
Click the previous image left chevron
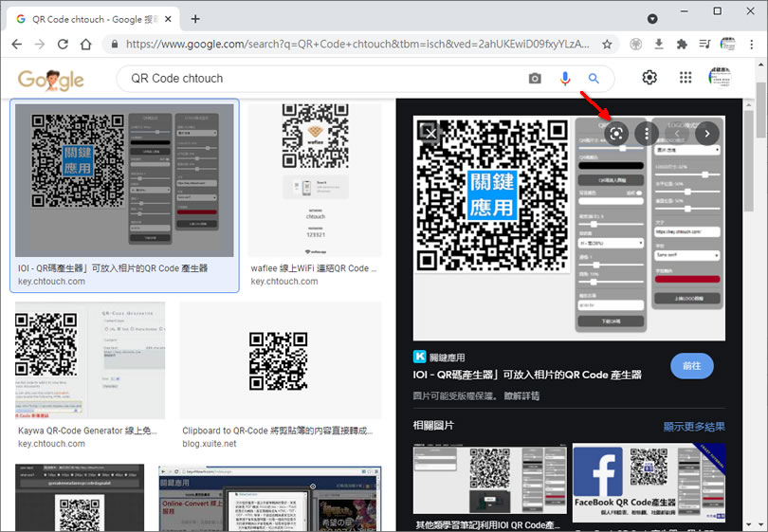[677, 134]
